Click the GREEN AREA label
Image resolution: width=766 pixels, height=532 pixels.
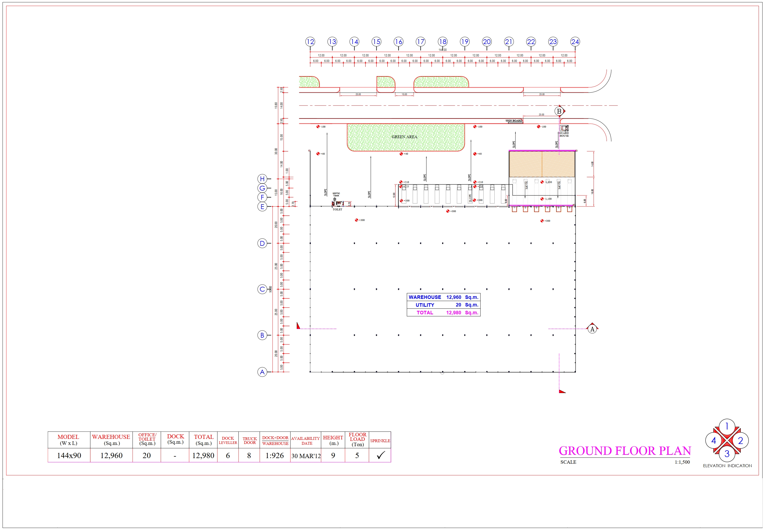[x=404, y=137]
